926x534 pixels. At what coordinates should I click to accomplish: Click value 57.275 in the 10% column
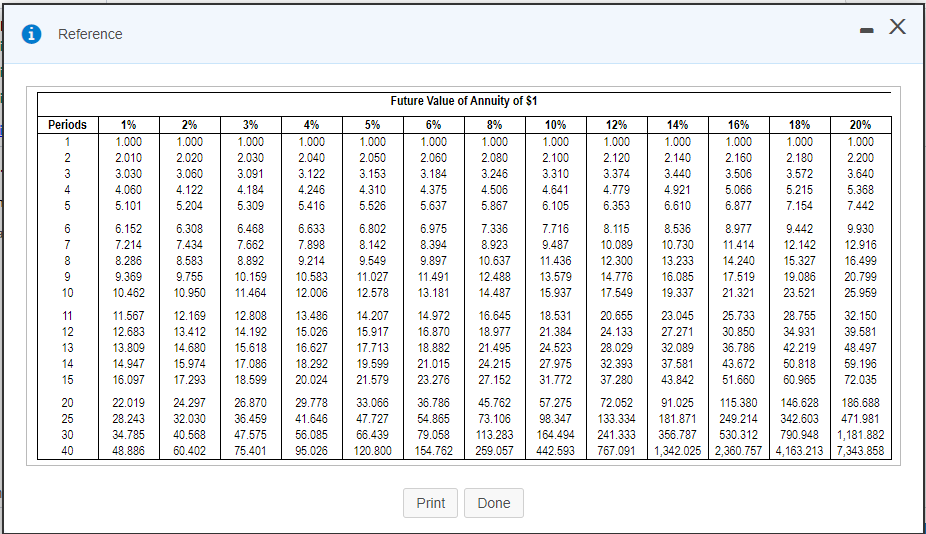[x=555, y=403]
